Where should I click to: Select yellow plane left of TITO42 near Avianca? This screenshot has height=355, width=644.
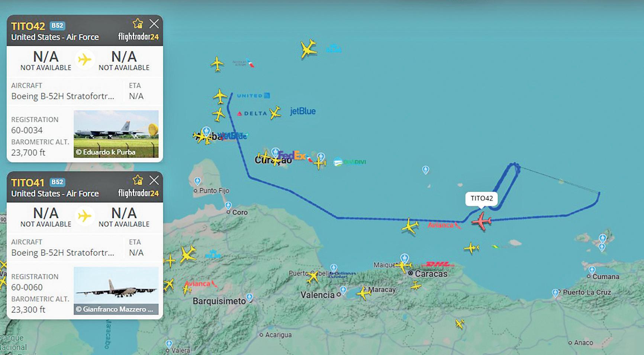coord(410,226)
